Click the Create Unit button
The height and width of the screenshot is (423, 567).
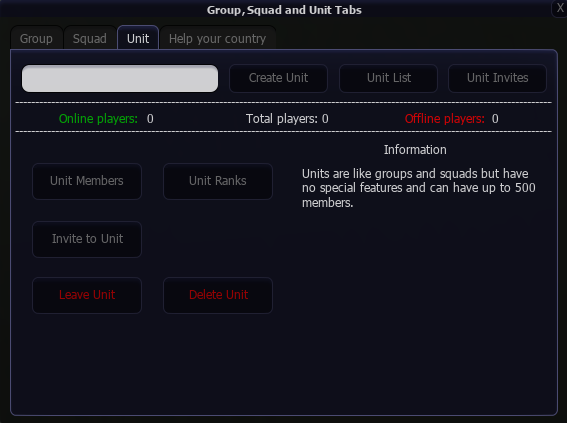pyautogui.click(x=278, y=78)
